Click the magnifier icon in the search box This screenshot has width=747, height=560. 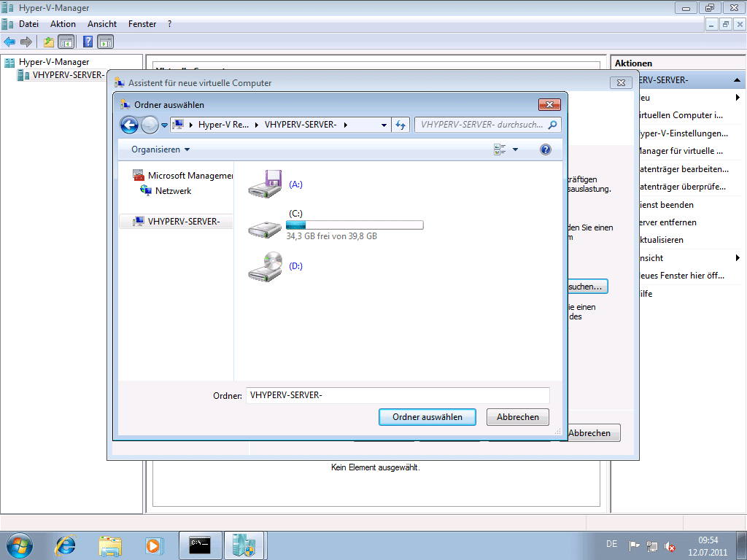tap(553, 125)
